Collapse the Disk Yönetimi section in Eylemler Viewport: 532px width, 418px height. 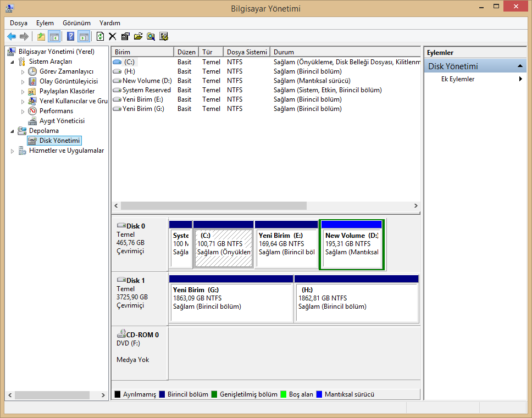pos(520,66)
